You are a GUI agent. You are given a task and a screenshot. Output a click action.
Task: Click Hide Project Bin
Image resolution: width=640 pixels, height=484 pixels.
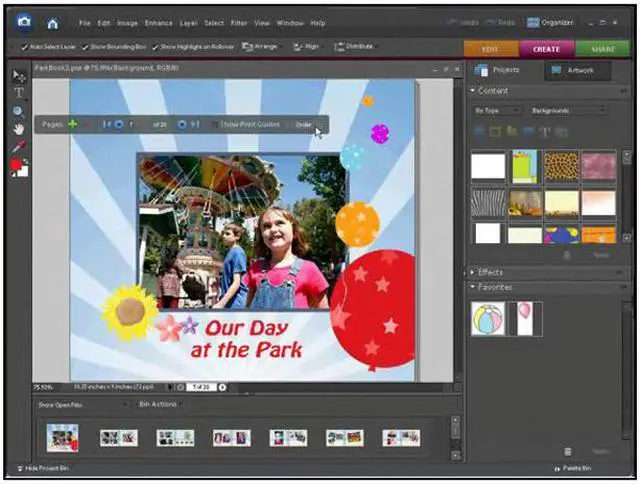[x=43, y=468]
